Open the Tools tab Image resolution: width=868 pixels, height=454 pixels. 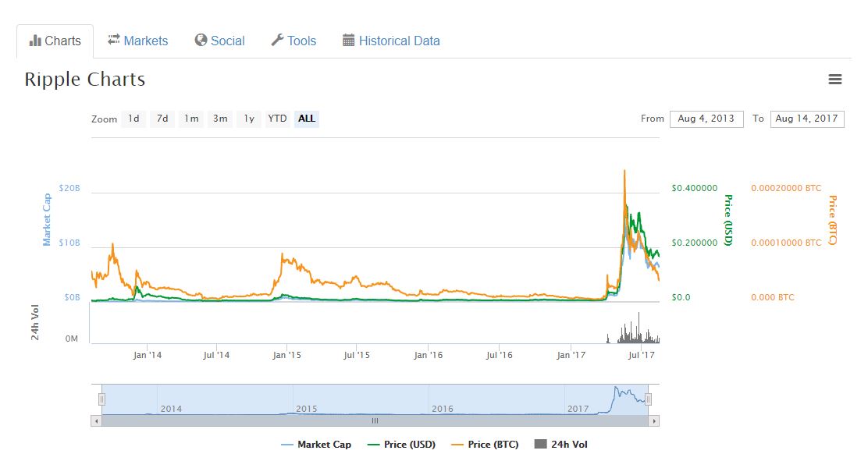click(x=293, y=41)
